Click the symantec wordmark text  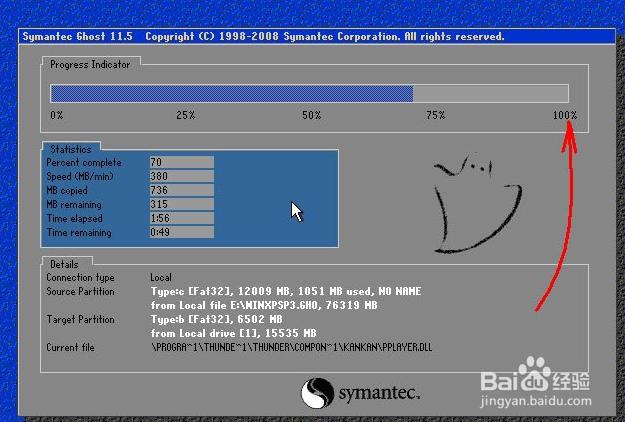tap(379, 393)
